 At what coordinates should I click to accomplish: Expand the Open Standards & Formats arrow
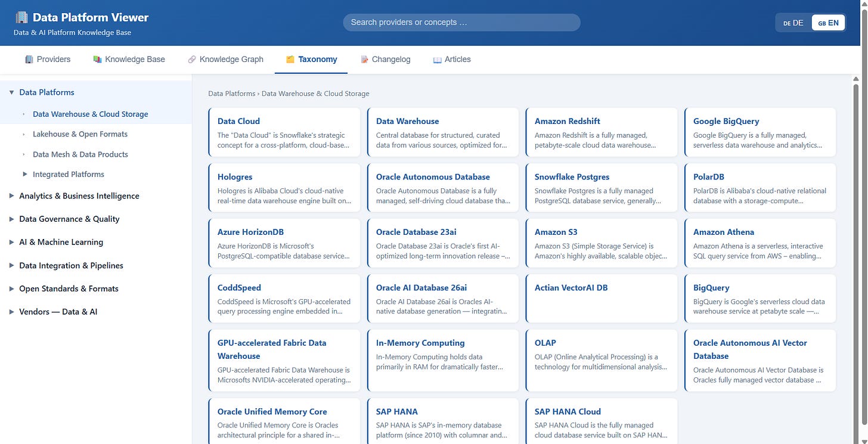pyautogui.click(x=11, y=288)
